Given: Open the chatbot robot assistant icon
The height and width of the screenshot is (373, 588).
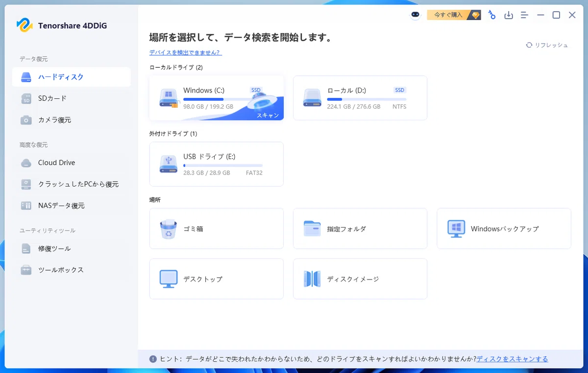Looking at the screenshot, I should (416, 15).
